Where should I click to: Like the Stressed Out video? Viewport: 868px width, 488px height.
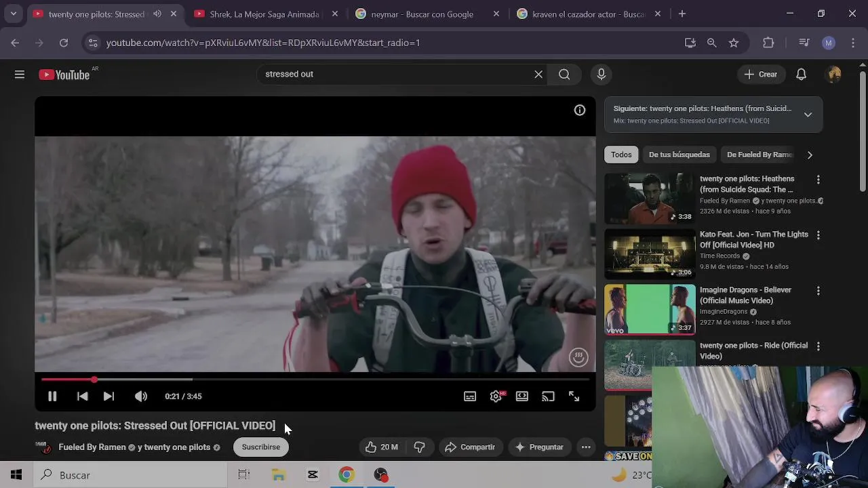pos(381,447)
